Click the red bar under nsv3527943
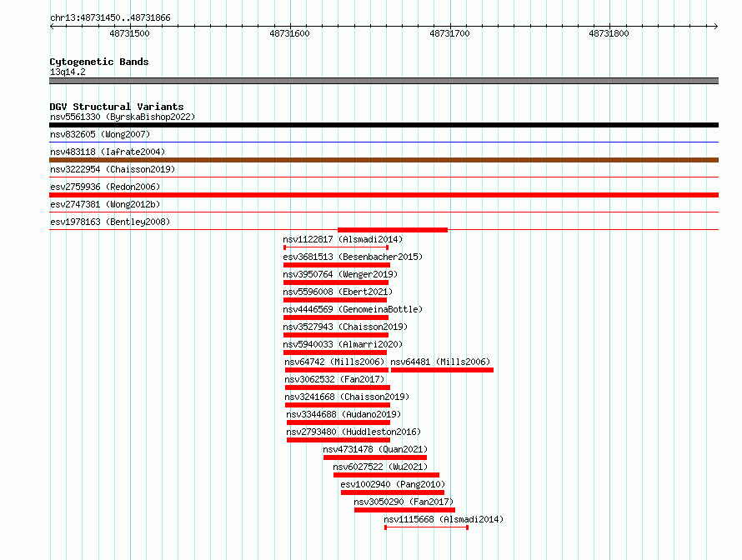The width and height of the screenshot is (742, 560). pos(335,335)
